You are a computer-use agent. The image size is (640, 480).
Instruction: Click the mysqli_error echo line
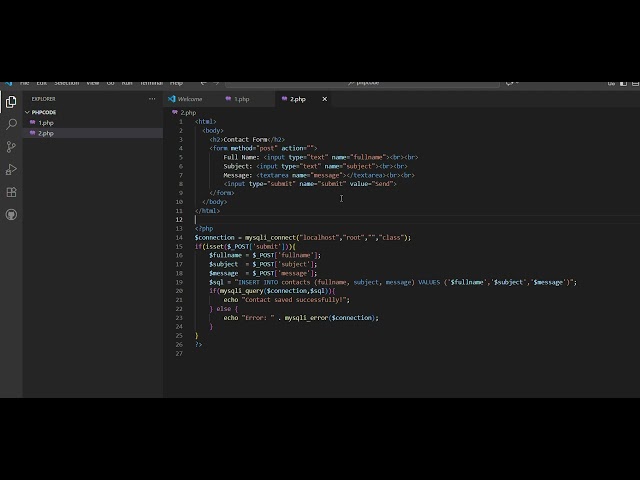coord(301,318)
